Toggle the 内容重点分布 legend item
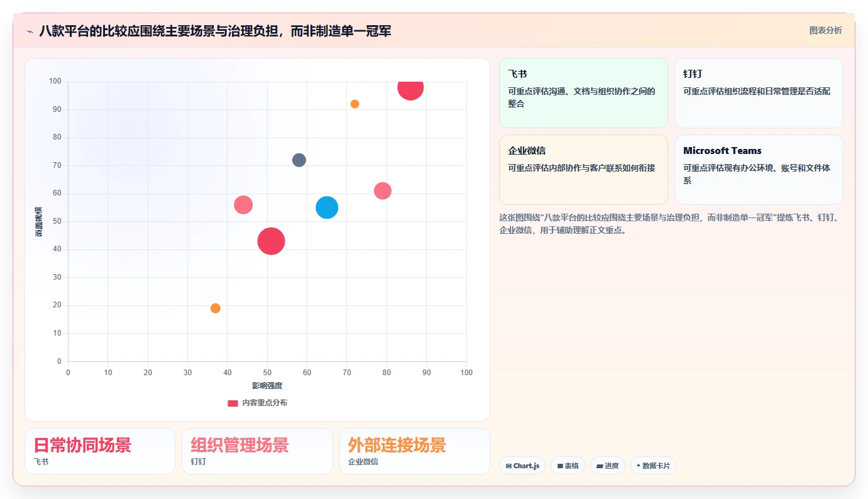Image resolution: width=868 pixels, height=499 pixels. pos(258,403)
